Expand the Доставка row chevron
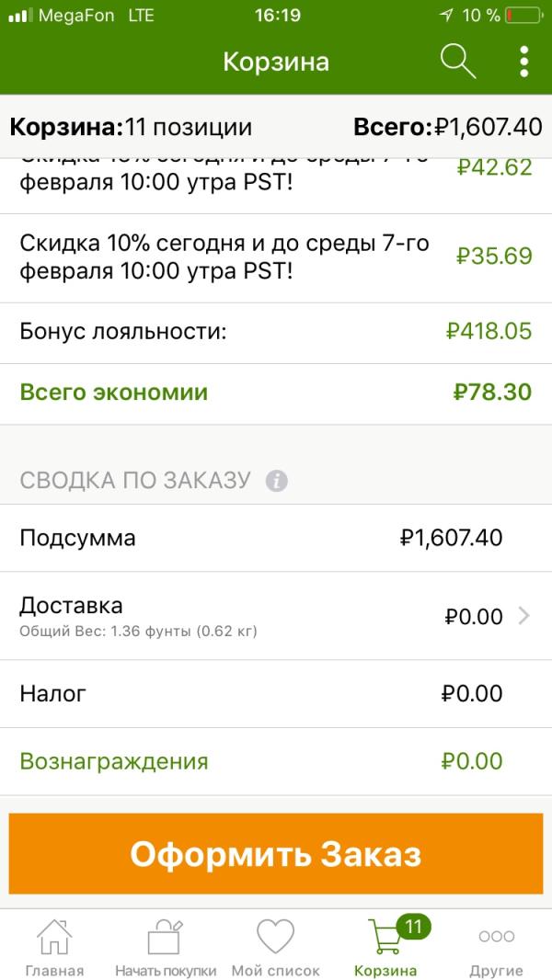 pyautogui.click(x=523, y=616)
